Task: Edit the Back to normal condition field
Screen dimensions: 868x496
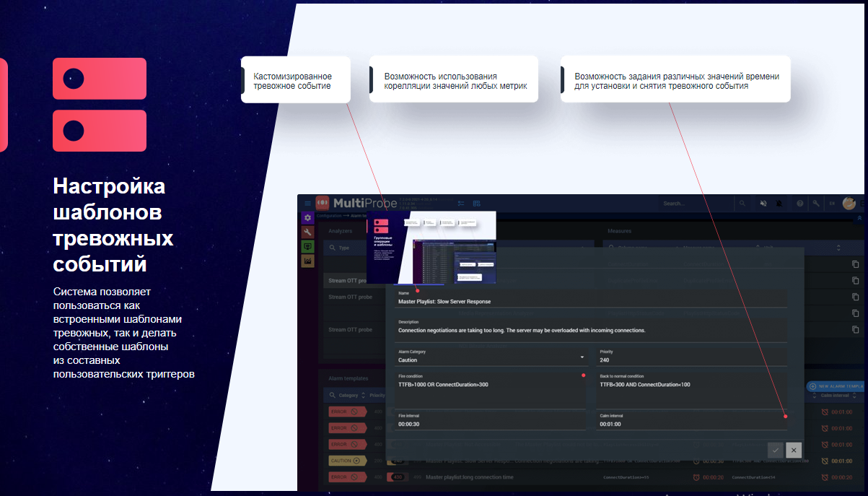Action: point(692,390)
